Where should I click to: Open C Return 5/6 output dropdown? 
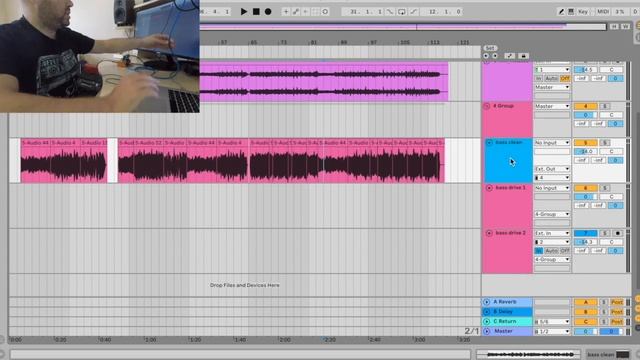[x=552, y=322]
